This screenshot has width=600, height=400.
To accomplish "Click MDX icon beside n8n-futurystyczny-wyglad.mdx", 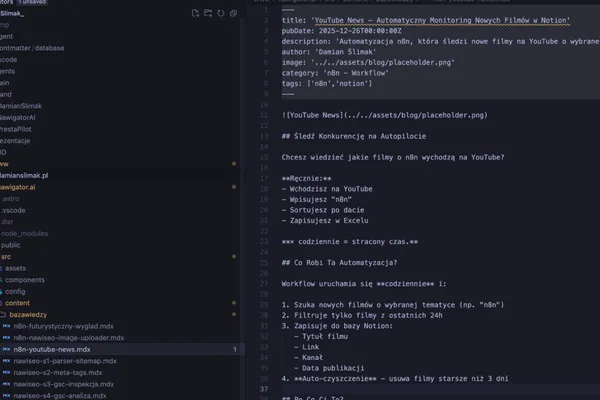I will pyautogui.click(x=7, y=326).
